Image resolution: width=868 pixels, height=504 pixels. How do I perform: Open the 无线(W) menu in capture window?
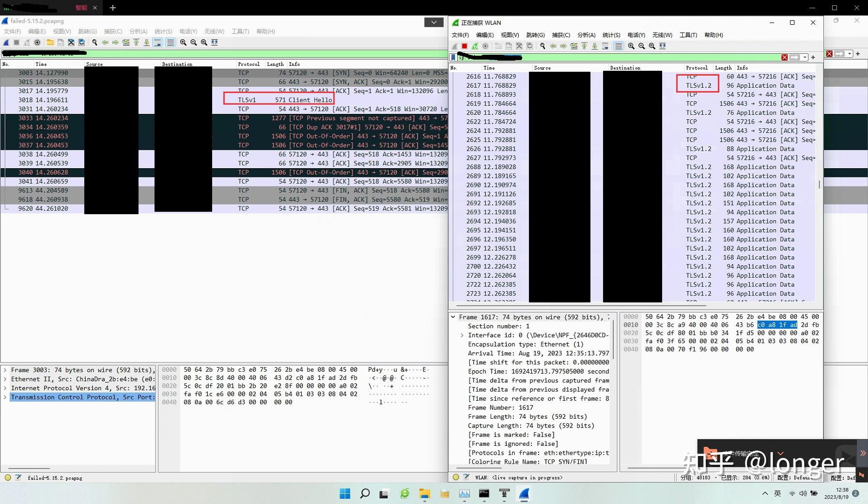662,35
